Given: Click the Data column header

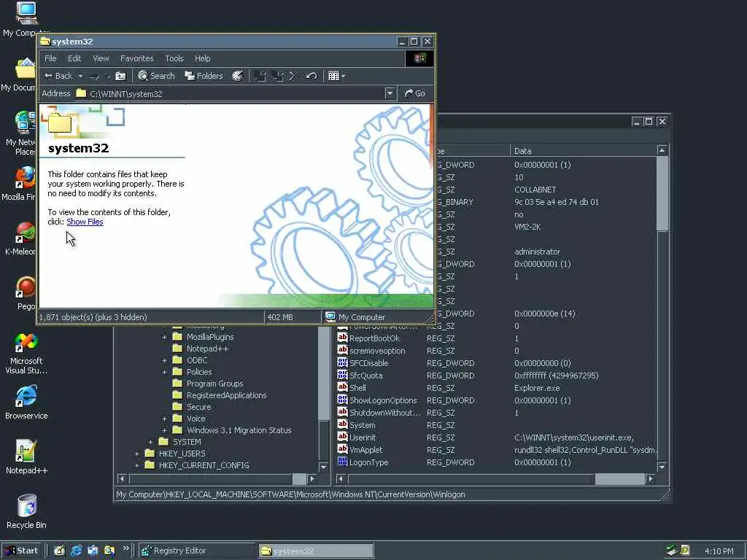Looking at the screenshot, I should 583,150.
